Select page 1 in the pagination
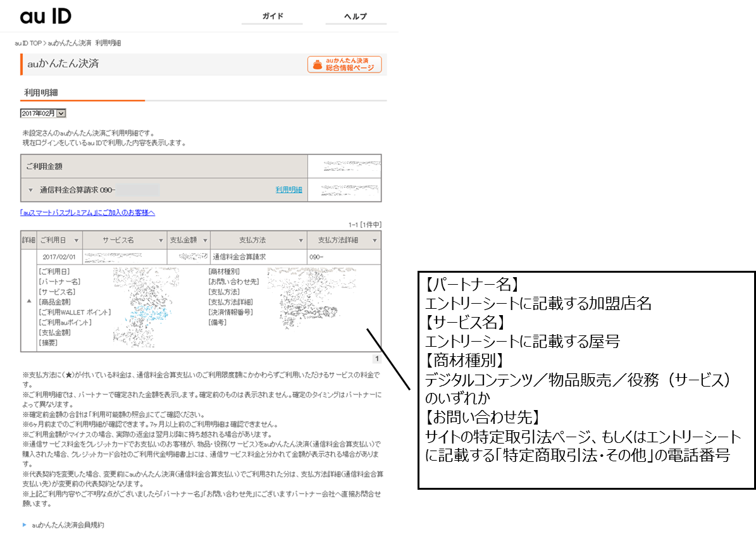Screen dimensions: 756x541 click(376, 358)
